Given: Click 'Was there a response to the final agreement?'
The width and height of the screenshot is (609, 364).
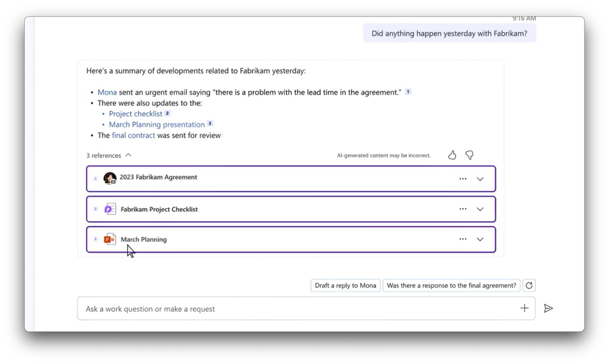Looking at the screenshot, I should (x=451, y=285).
